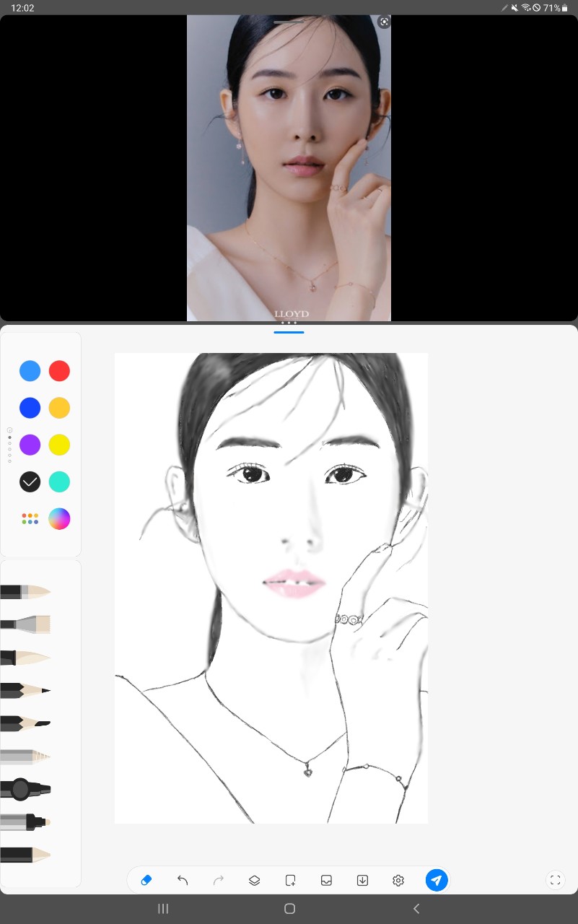Post the drawing with blue send button

coord(437,880)
